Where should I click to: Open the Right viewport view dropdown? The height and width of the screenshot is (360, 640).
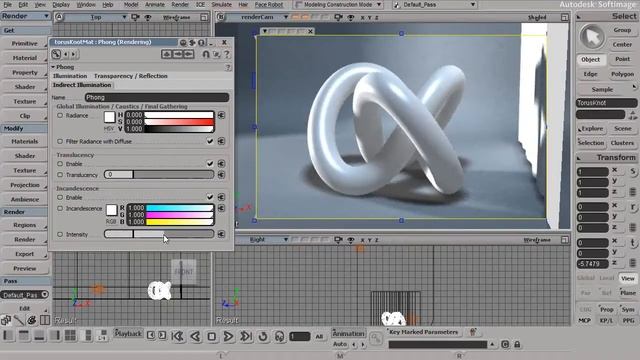click(286, 240)
